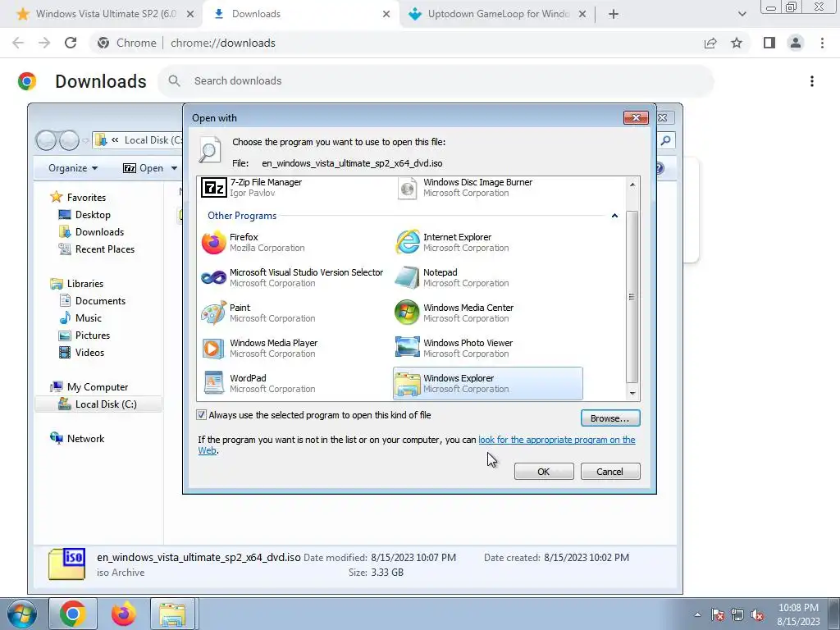The width and height of the screenshot is (840, 630).
Task: Select Notepad program icon
Action: point(407,277)
